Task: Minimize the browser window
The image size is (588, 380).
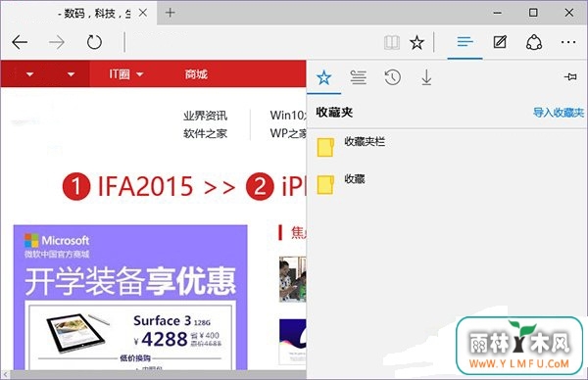Action: pyautogui.click(x=497, y=13)
